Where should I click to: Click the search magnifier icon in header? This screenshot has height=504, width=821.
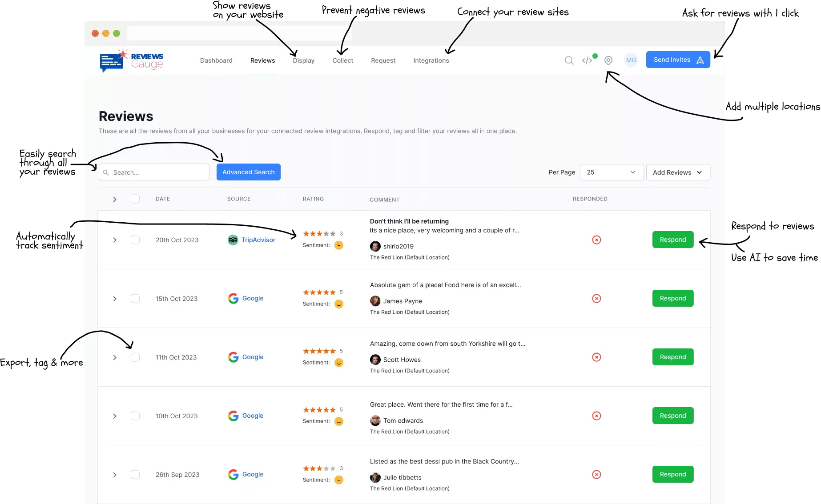coord(569,60)
